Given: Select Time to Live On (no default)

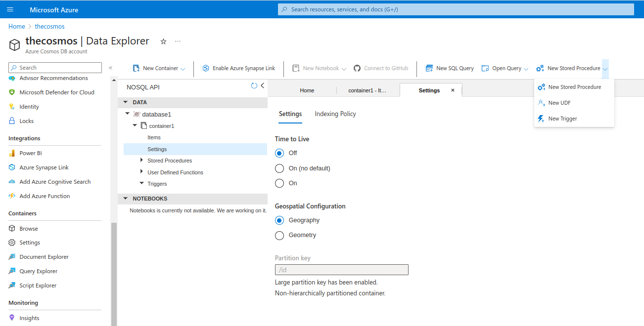Looking at the screenshot, I should pyautogui.click(x=279, y=168).
